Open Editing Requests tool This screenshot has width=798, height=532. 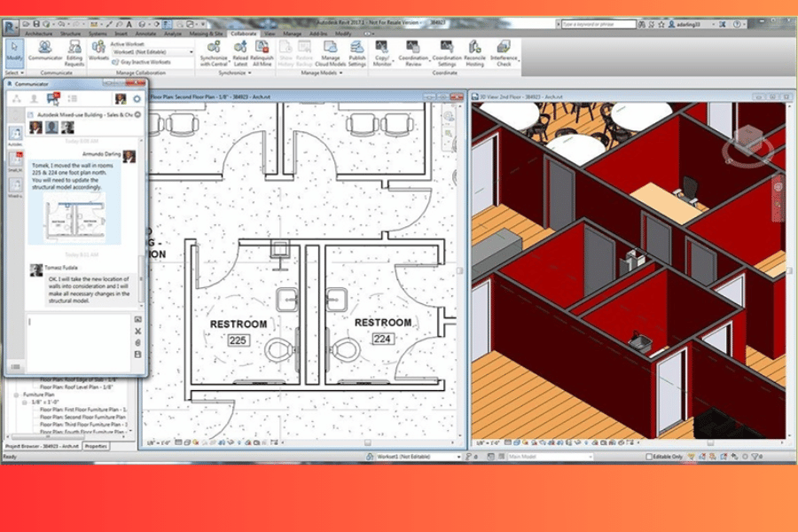(x=74, y=51)
